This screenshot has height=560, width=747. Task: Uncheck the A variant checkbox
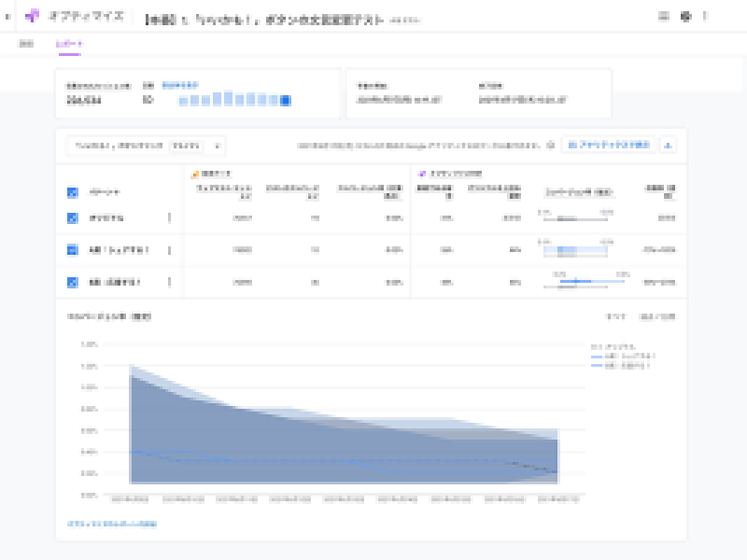click(x=73, y=250)
